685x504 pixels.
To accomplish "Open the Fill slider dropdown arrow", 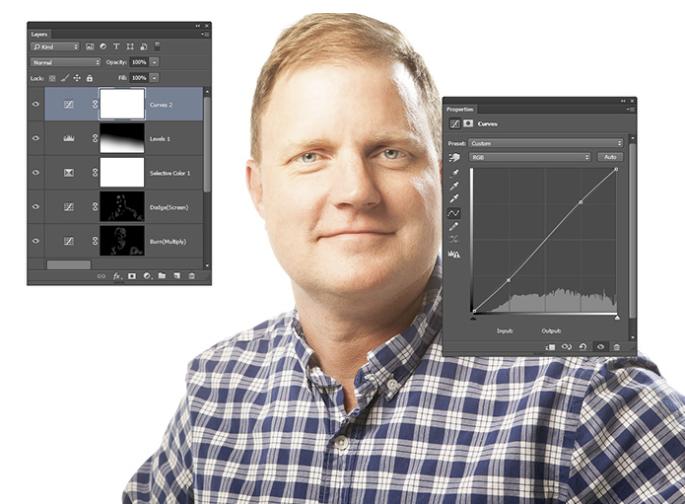I will coord(154,78).
